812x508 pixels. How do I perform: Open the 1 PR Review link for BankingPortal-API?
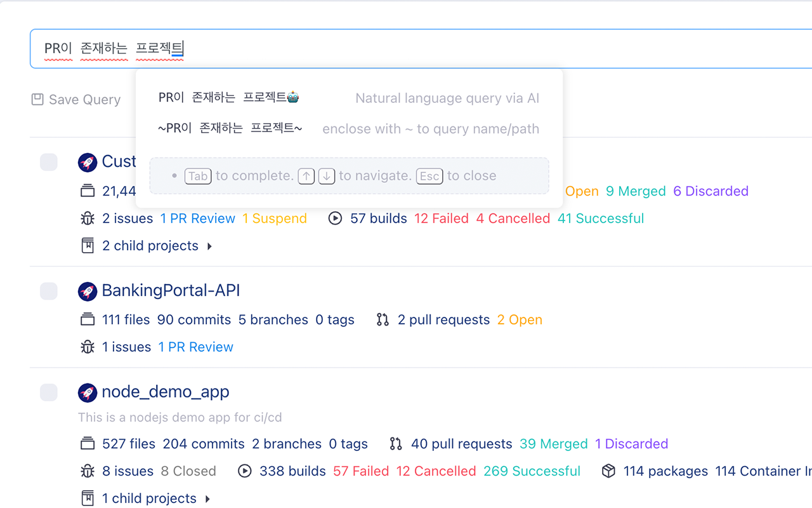[196, 347]
